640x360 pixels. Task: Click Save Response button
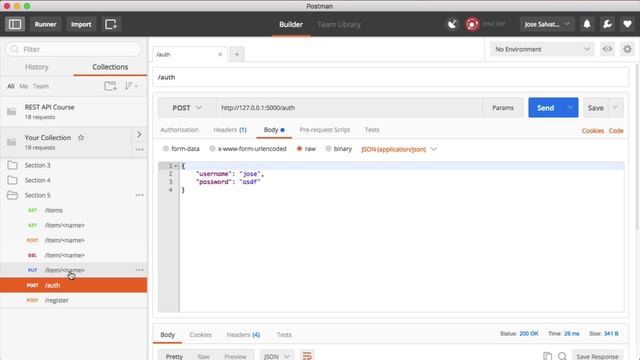point(598,356)
